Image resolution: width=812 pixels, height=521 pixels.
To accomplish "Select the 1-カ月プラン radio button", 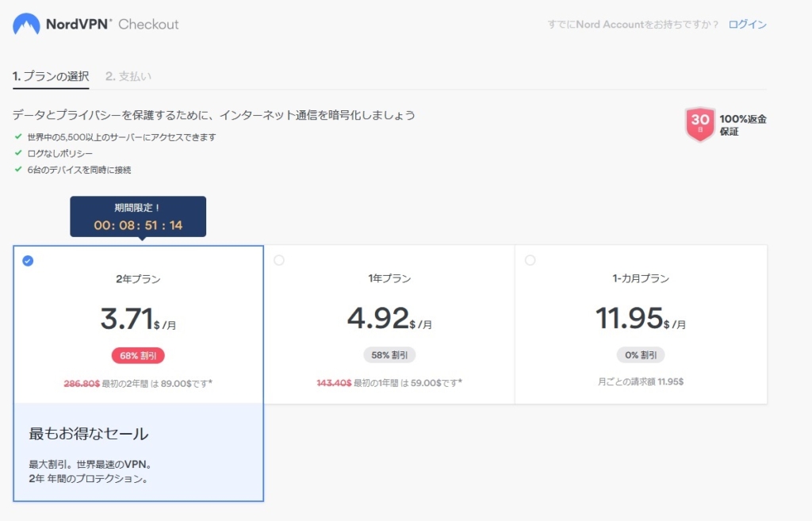I will tap(530, 260).
